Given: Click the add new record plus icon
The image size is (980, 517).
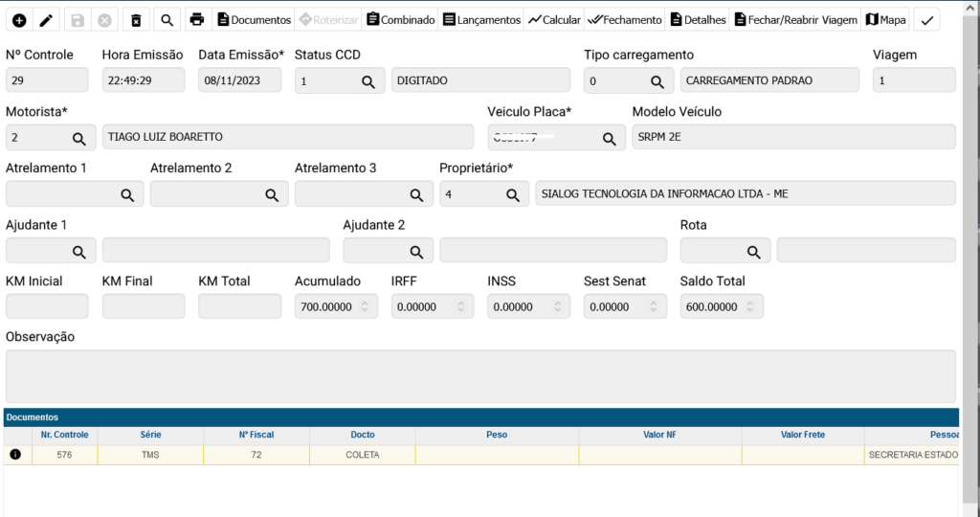Looking at the screenshot, I should click(x=19, y=20).
